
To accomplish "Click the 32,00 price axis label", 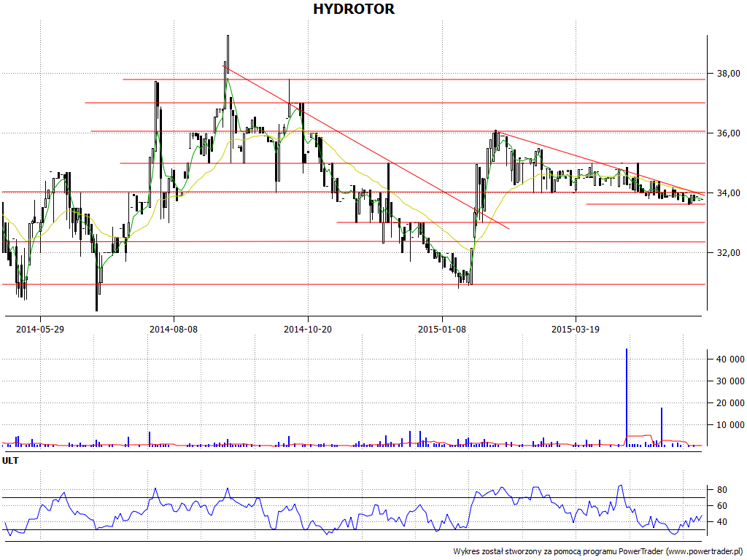I will (729, 253).
